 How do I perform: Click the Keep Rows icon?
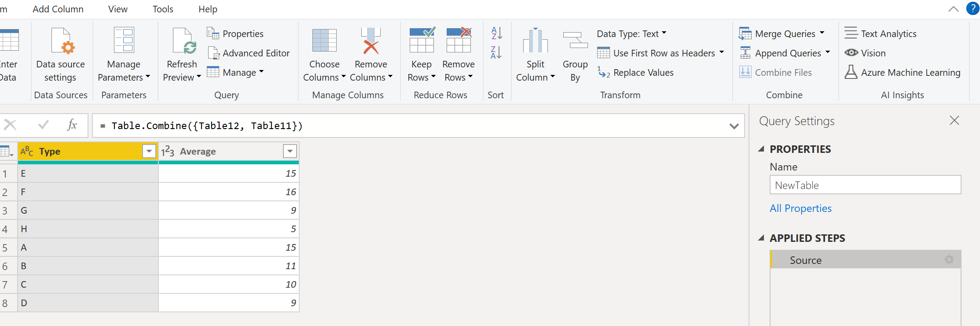coord(422,40)
